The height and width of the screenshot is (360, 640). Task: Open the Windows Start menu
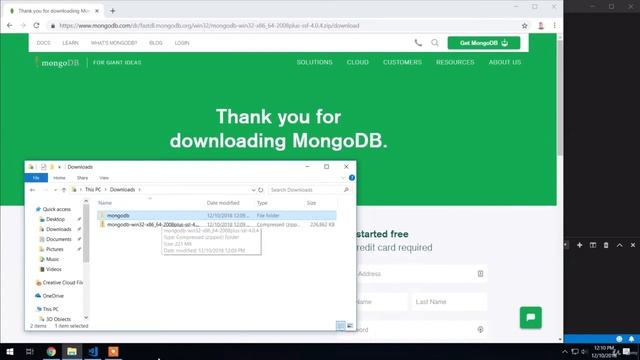[x=9, y=351]
